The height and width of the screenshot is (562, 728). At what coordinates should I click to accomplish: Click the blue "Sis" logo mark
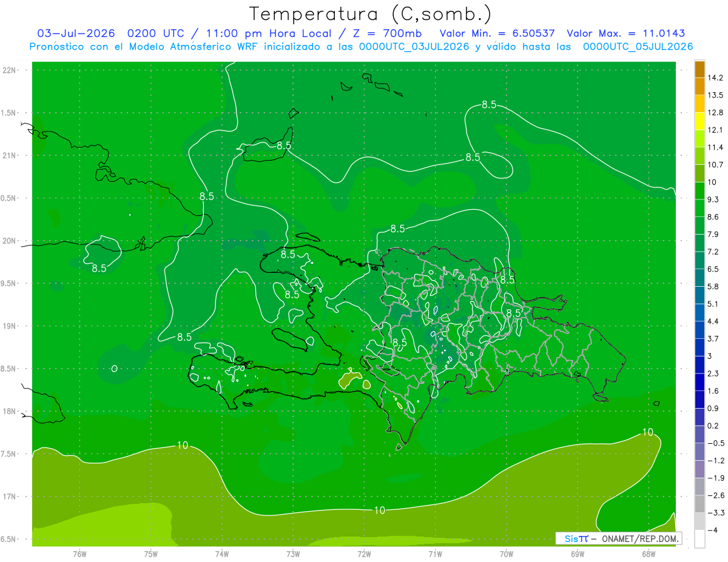coord(571,538)
